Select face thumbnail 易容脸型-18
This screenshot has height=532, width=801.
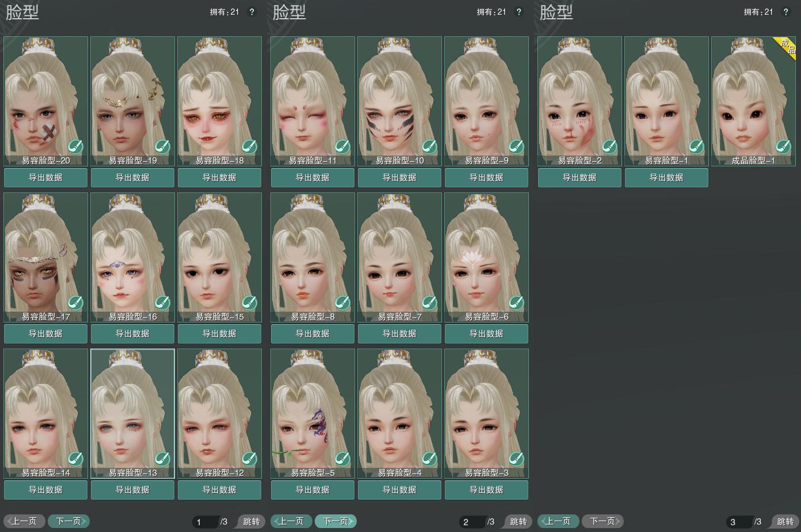tap(220, 101)
